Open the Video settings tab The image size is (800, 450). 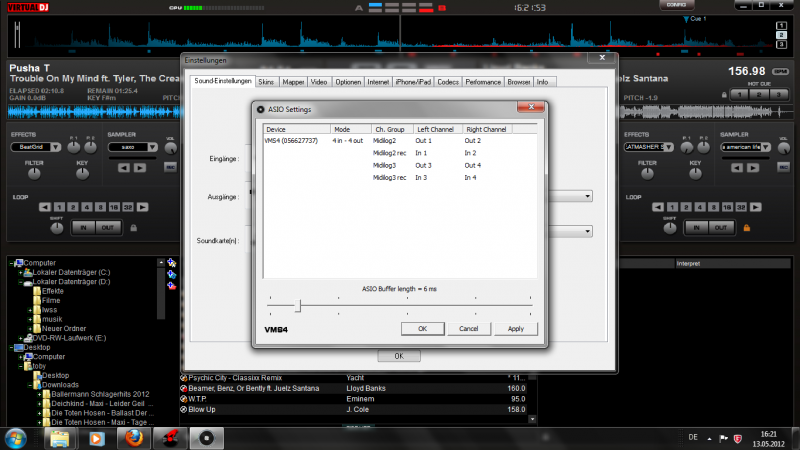(x=319, y=82)
